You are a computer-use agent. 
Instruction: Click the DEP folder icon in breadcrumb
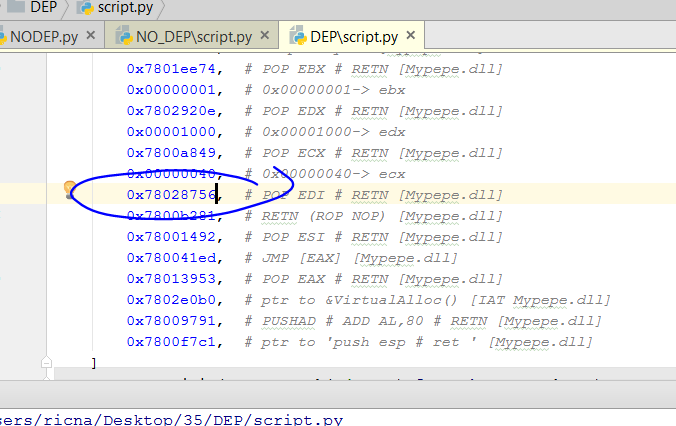click(x=15, y=6)
